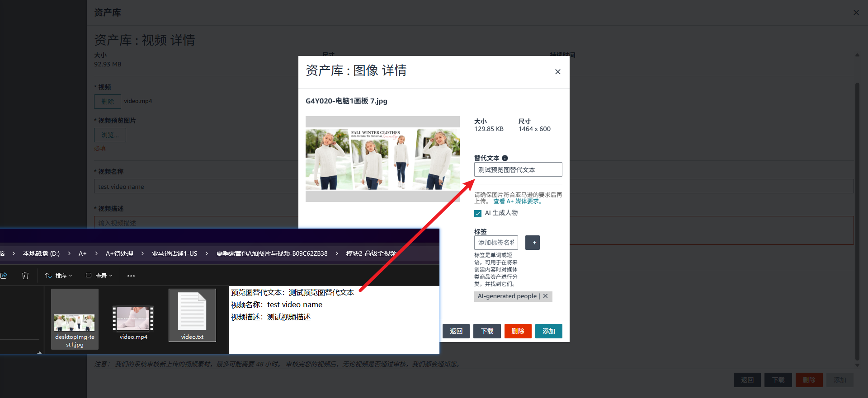Screen dimensions: 868x398
Task: Toggle the AI 生成人物 checkbox
Action: click(x=478, y=213)
